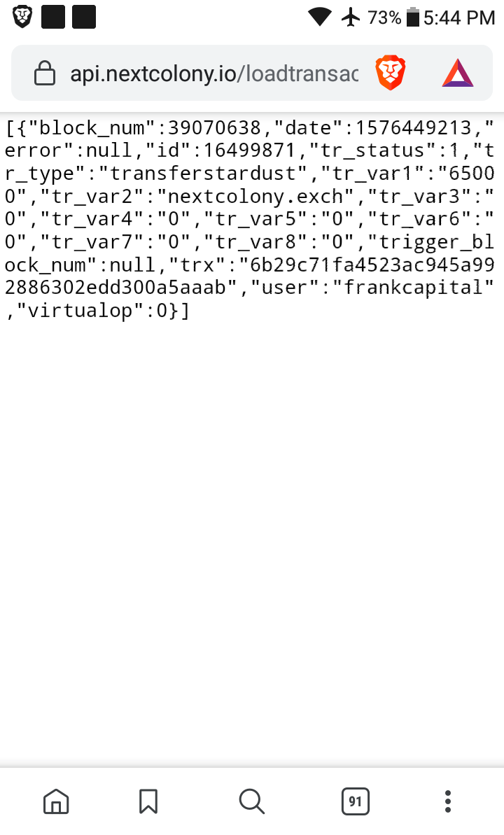This screenshot has width=504, height=835.
Task: Open the tab switcher showing 91 tabs
Action: pos(356,801)
